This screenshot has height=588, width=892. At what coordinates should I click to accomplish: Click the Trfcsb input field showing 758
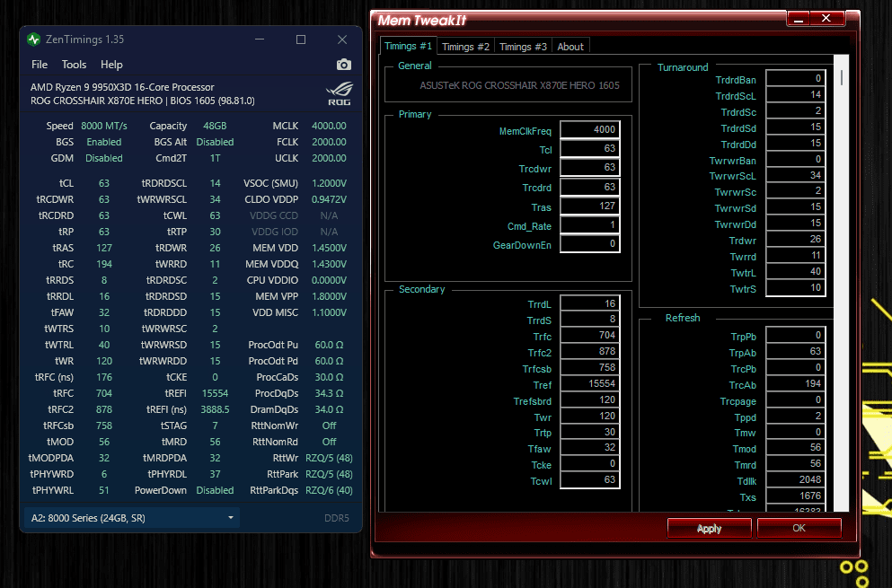[590, 368]
